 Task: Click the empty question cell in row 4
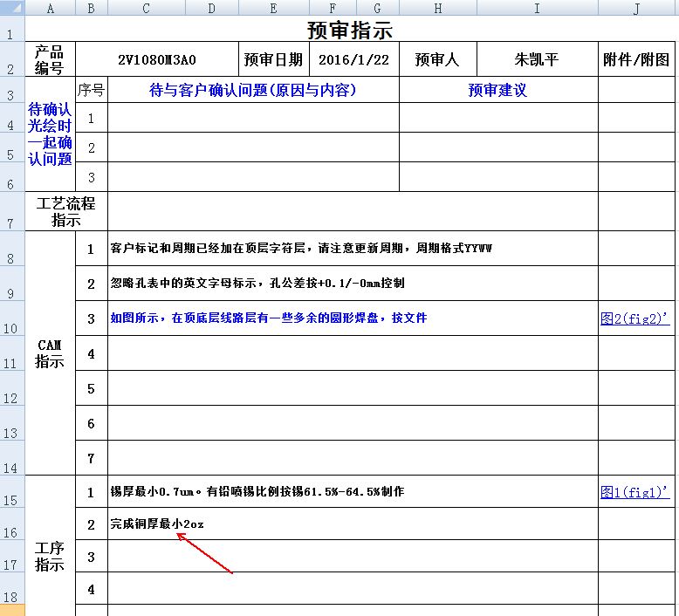pyautogui.click(x=253, y=118)
